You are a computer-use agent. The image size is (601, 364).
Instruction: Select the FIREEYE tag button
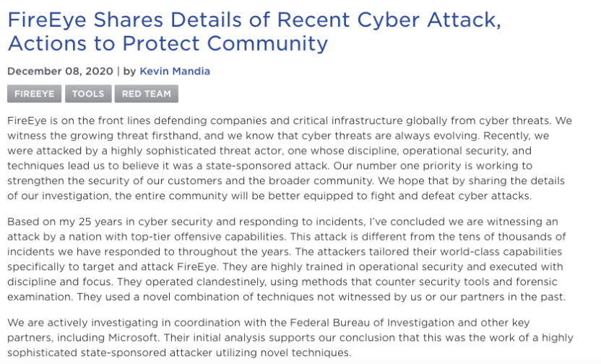tap(33, 94)
